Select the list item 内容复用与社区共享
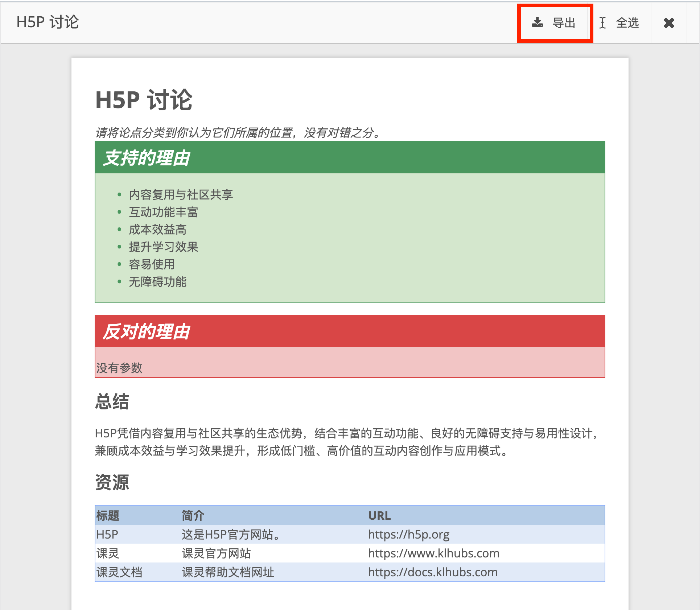 click(181, 194)
